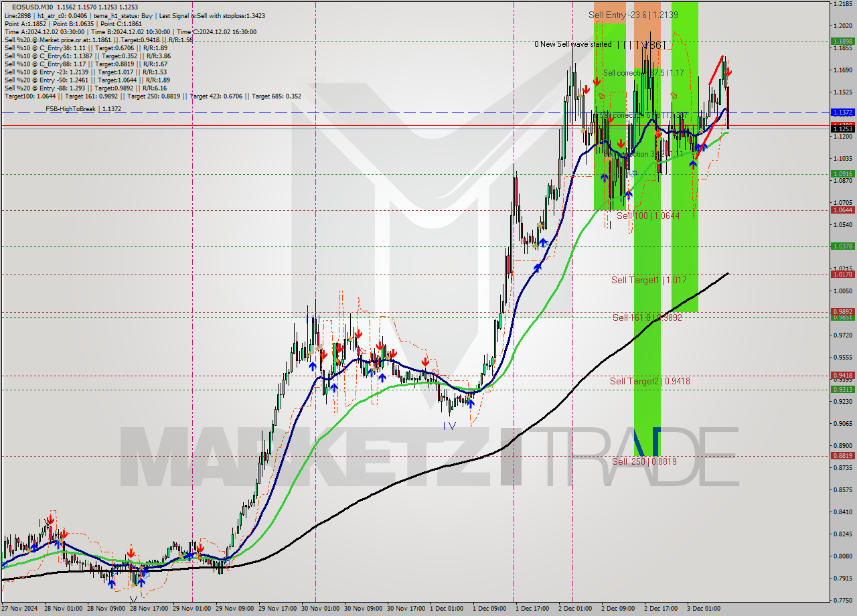This screenshot has width=857, height=616.
Task: Select the '0 New Sell wave started' annotation
Action: (x=572, y=44)
